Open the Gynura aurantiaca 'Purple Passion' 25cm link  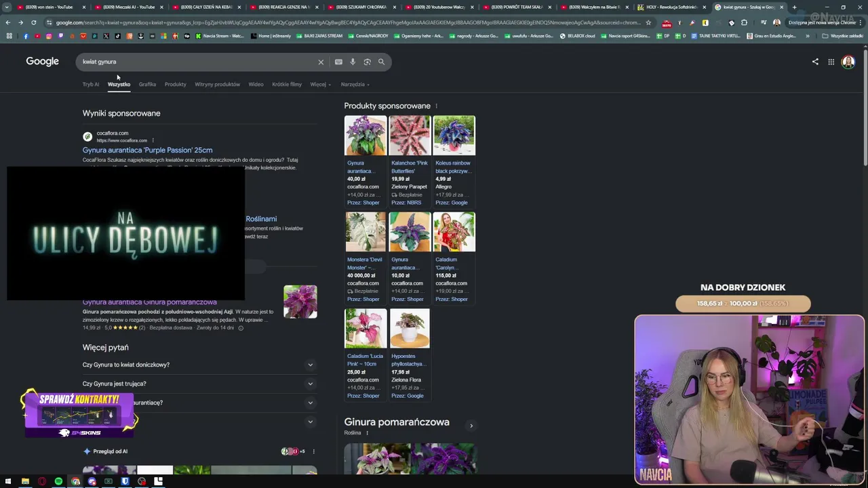(x=147, y=150)
